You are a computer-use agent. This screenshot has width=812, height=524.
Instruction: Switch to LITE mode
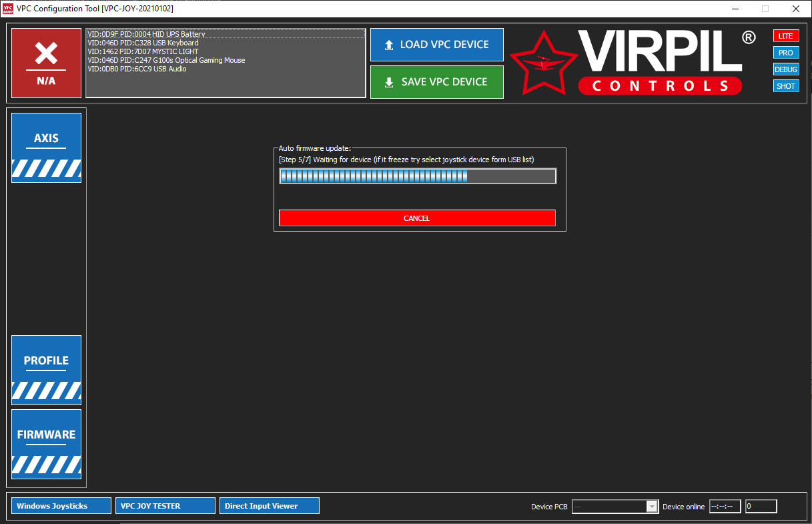pyautogui.click(x=786, y=36)
